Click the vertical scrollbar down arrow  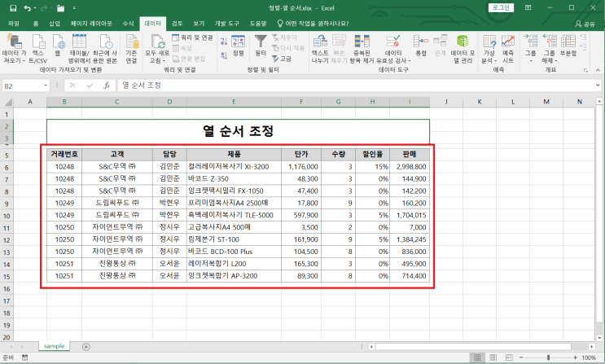tap(598, 337)
